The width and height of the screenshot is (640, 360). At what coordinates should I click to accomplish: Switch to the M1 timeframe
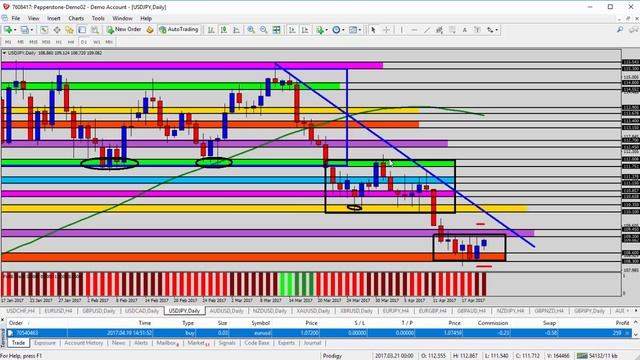(x=8, y=42)
